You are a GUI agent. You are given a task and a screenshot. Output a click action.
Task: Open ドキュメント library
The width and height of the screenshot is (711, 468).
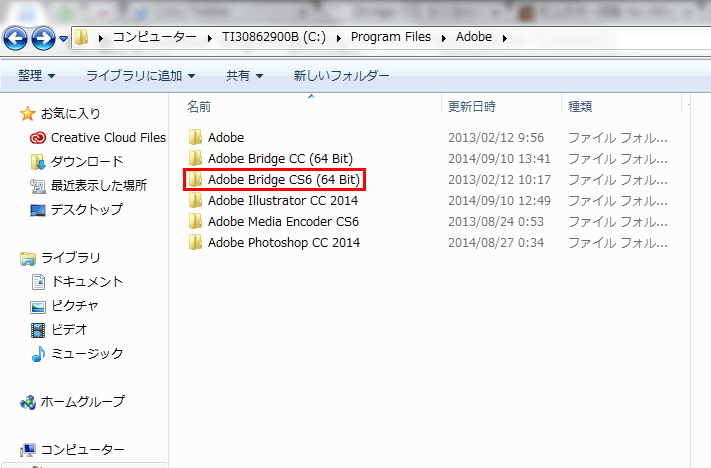(x=87, y=282)
